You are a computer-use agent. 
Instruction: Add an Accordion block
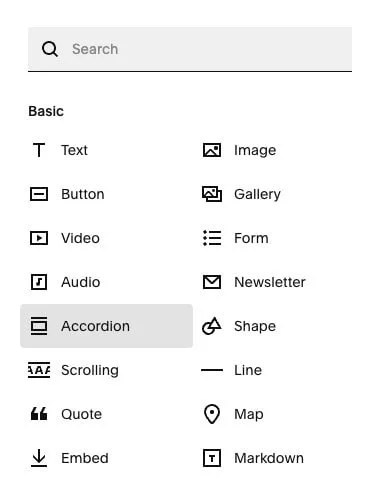pos(106,326)
